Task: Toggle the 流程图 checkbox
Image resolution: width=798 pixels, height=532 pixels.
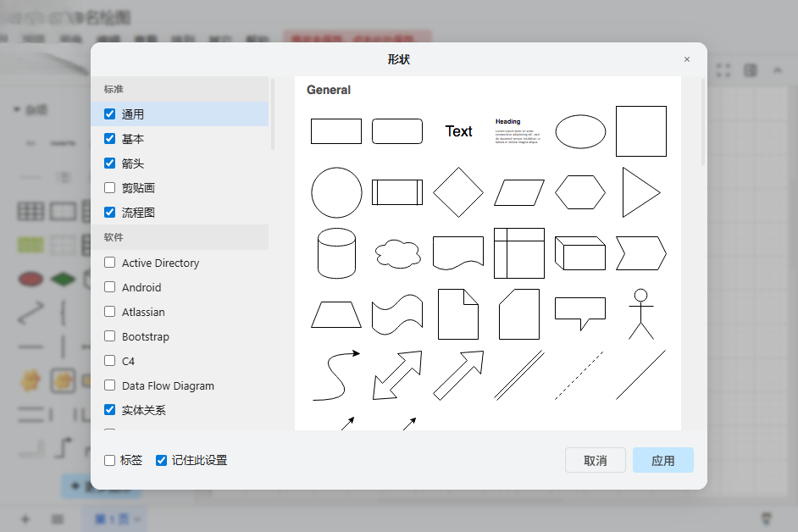Action: click(109, 212)
